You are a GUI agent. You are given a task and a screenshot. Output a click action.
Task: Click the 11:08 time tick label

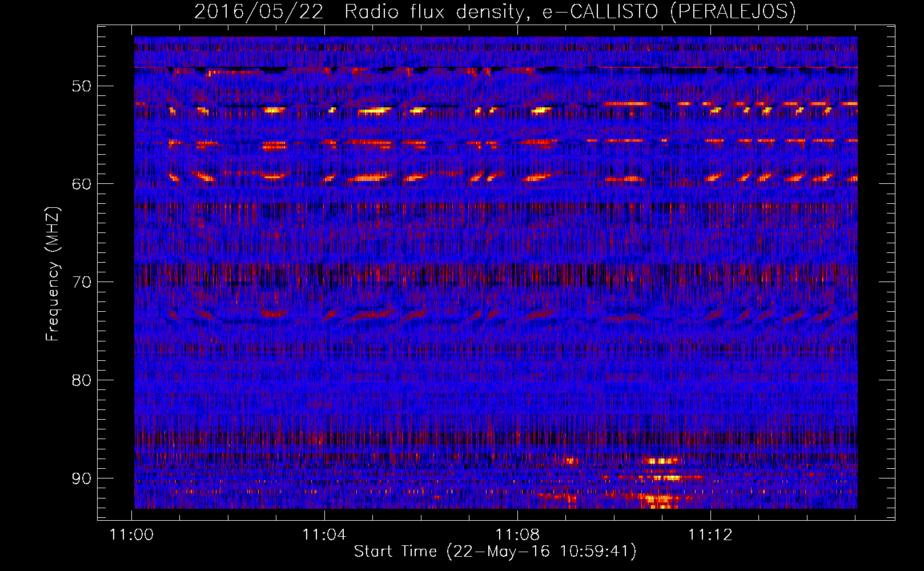(x=517, y=535)
